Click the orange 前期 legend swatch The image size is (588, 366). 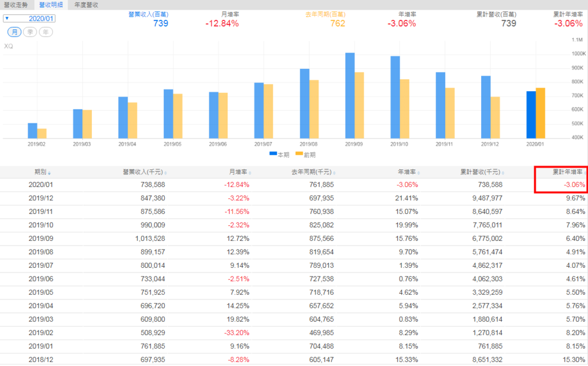(299, 154)
